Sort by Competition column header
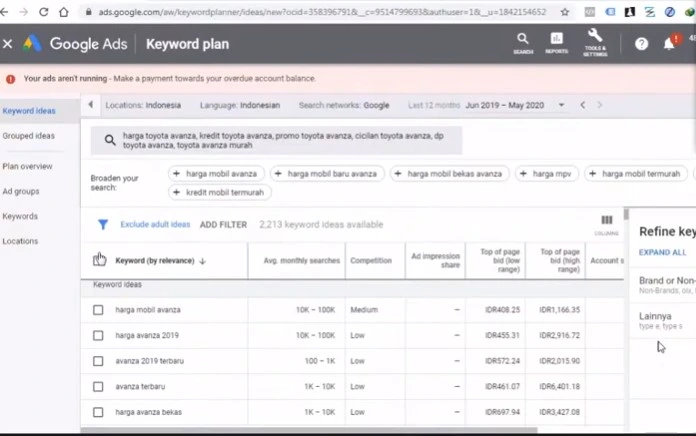 point(371,261)
